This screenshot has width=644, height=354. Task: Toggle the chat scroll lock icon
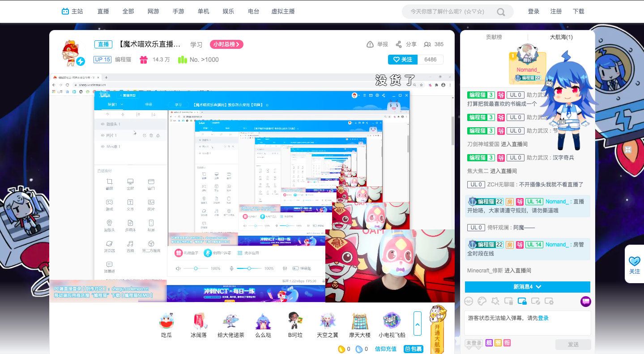point(522,301)
